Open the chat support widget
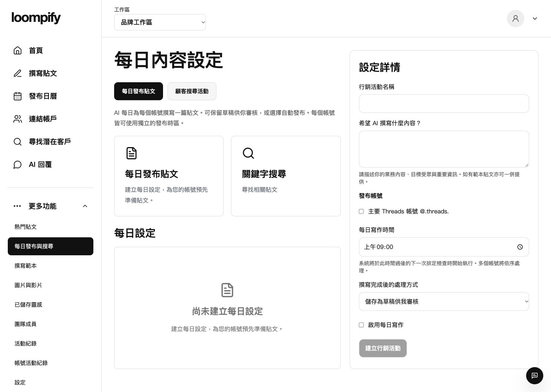551x392 pixels. (534, 376)
